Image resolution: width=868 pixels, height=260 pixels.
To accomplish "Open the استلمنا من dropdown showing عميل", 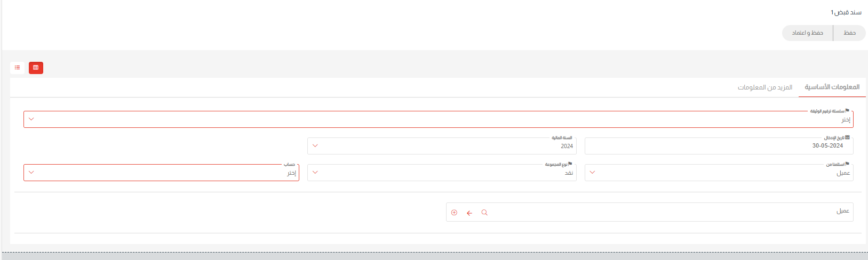I will click(x=592, y=173).
